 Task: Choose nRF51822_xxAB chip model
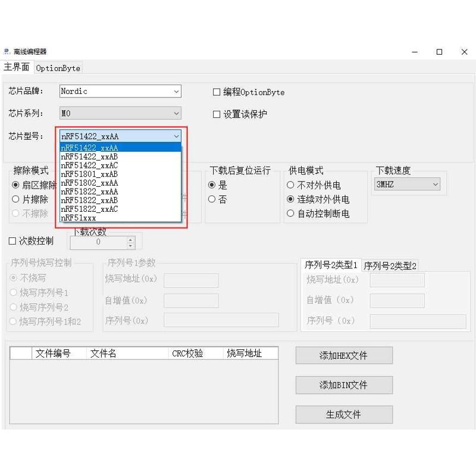tap(121, 201)
